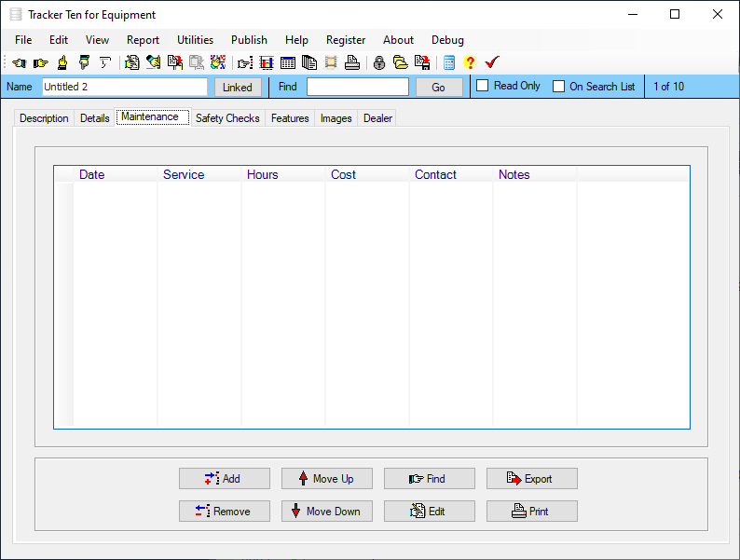Screen dimensions: 740x560
Task: Click the edit record hand-on-page icon
Action: pos(131,62)
